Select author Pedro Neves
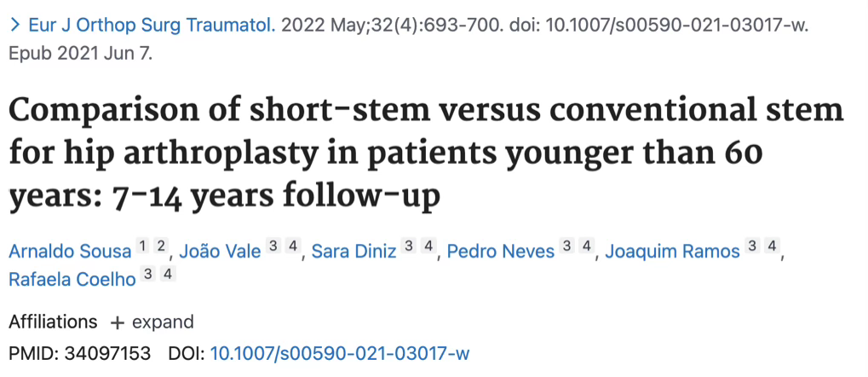The height and width of the screenshot is (377, 868). coord(500,252)
